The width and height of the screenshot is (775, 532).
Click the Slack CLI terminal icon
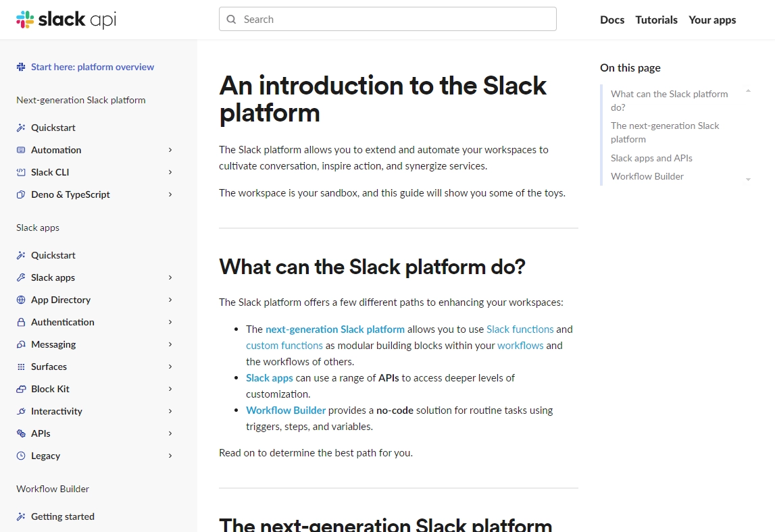(21, 172)
